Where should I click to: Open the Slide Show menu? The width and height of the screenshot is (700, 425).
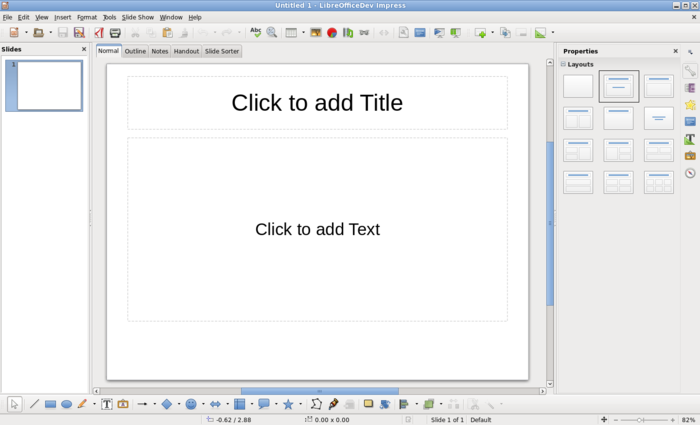138,17
